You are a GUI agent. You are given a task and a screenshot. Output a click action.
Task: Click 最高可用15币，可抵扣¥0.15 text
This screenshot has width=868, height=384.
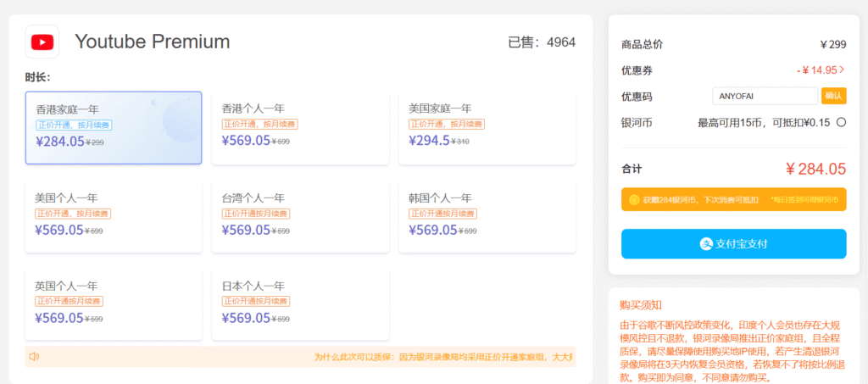(764, 122)
